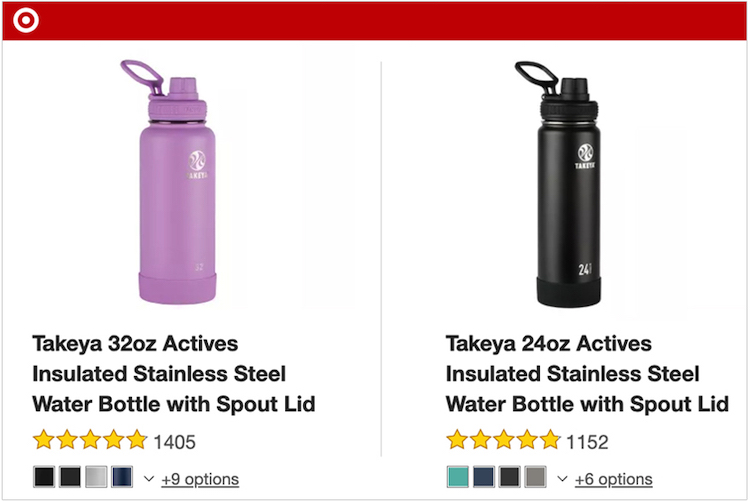Screen dimensions: 750x502
Task: Click the star rating for the 32oz bottle
Action: (90, 440)
